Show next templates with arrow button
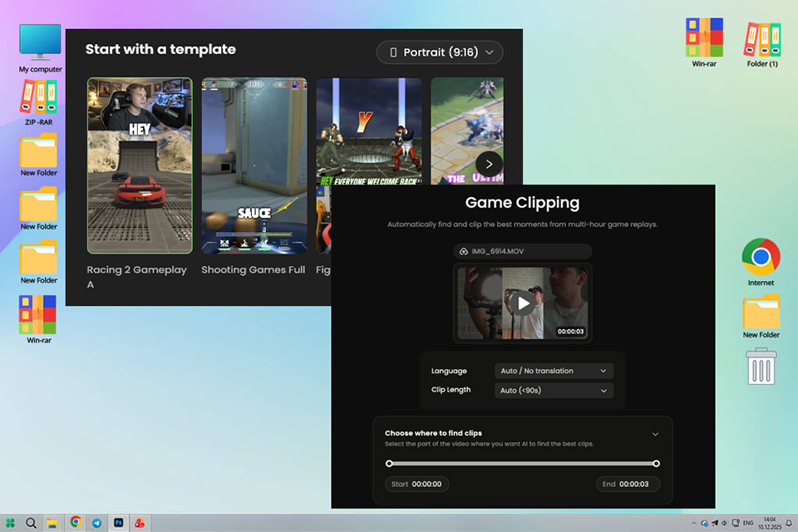 [x=489, y=165]
